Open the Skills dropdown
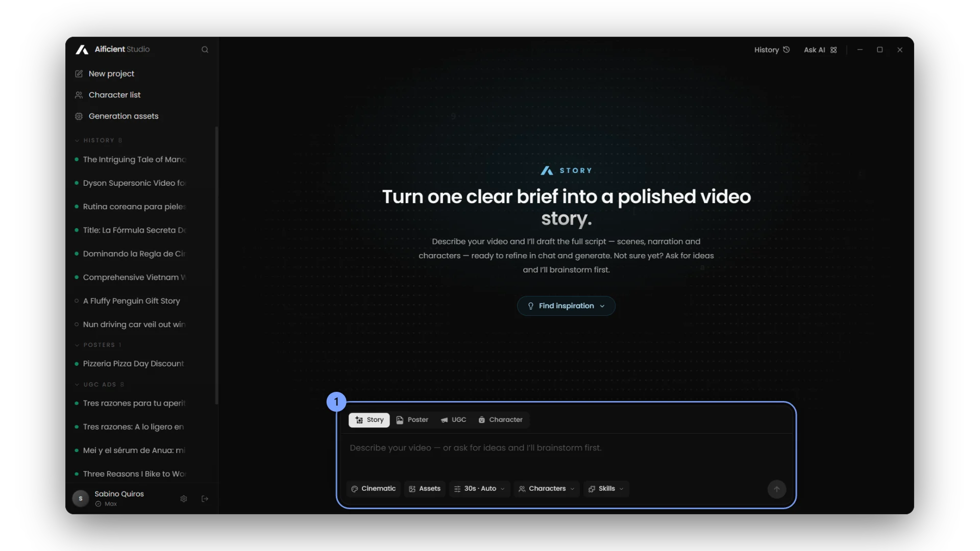Image resolution: width=980 pixels, height=551 pixels. (x=606, y=489)
